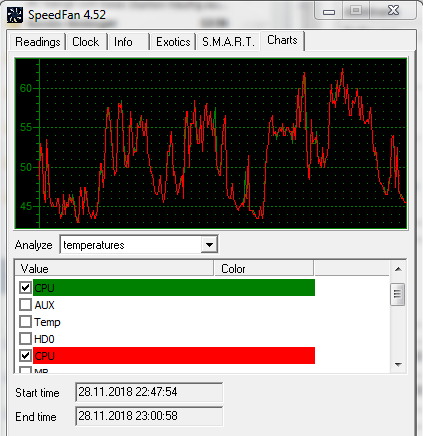Close the SpeedFan window
Screen dimensions: 423x436
pos(393,11)
